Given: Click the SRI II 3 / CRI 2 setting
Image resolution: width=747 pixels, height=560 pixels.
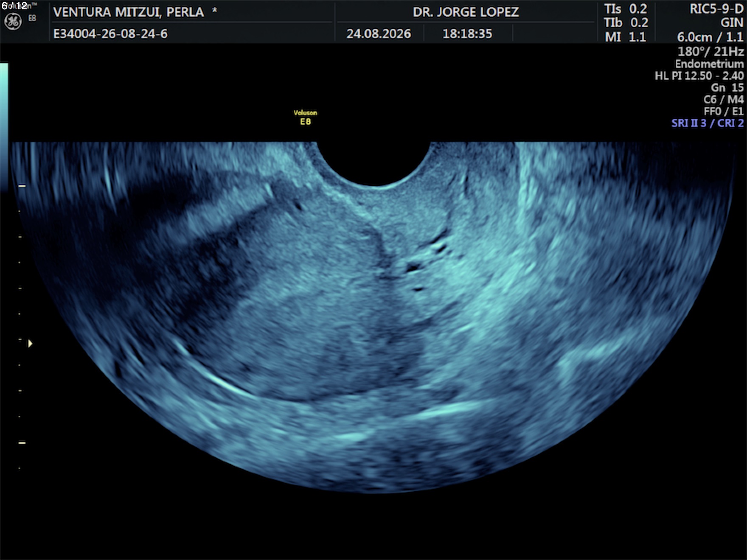Looking at the screenshot, I should pos(708,123).
